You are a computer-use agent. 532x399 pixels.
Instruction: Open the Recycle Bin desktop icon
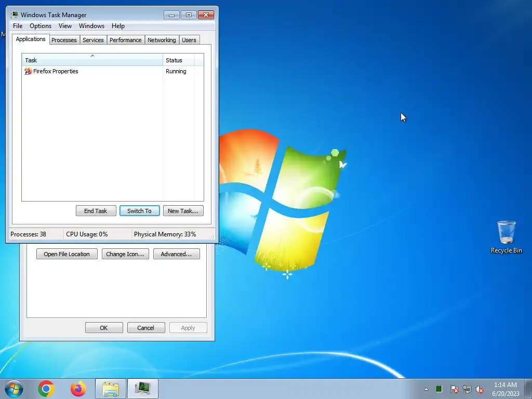tap(506, 237)
